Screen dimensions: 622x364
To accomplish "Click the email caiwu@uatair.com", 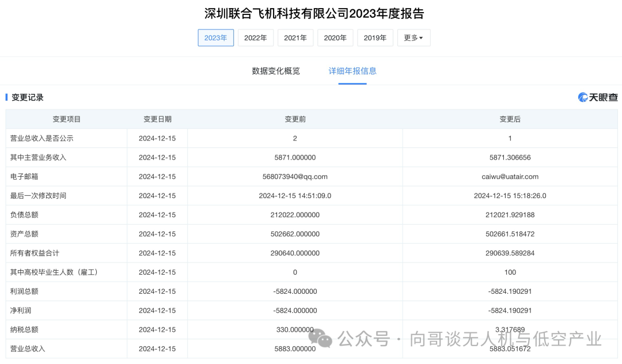I will [510, 176].
